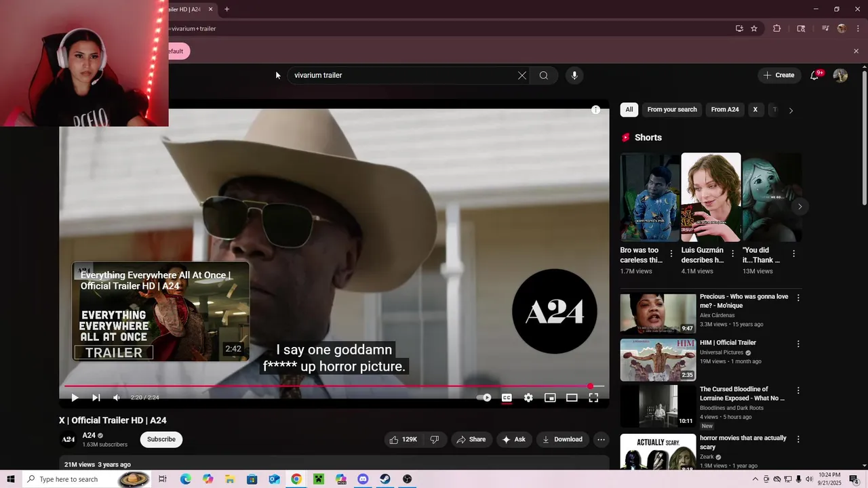Show next Shorts with arrow
The image size is (868, 488).
click(800, 207)
